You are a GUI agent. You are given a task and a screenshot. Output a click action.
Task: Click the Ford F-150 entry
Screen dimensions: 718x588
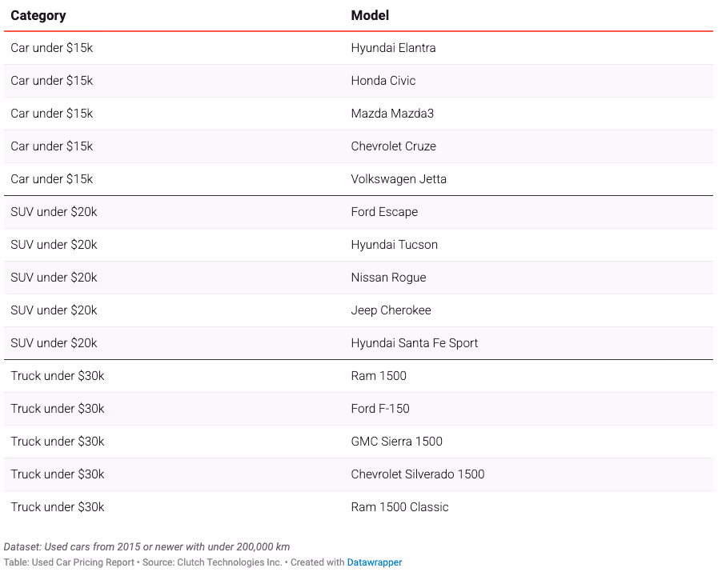pyautogui.click(x=380, y=409)
